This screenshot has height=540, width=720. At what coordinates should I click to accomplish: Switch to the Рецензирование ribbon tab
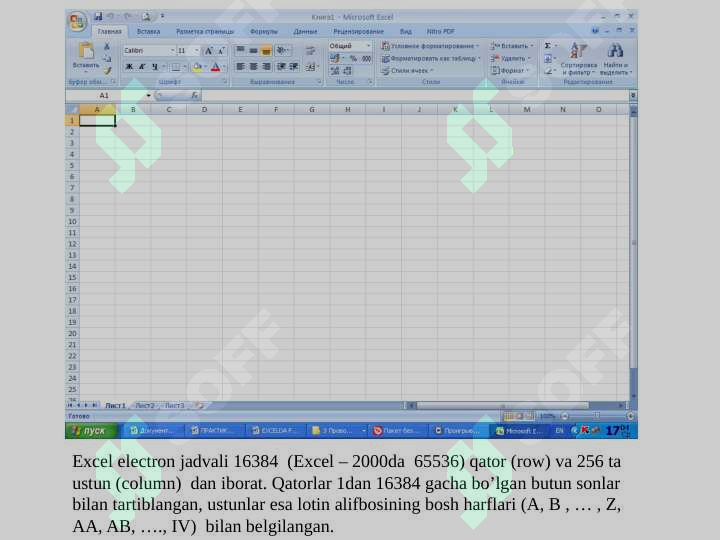[358, 31]
